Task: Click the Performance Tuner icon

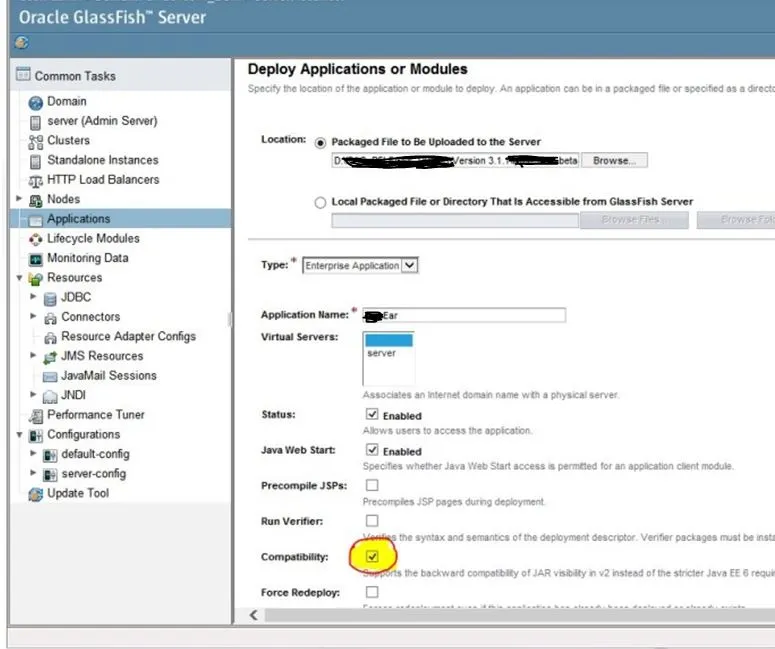Action: (36, 416)
